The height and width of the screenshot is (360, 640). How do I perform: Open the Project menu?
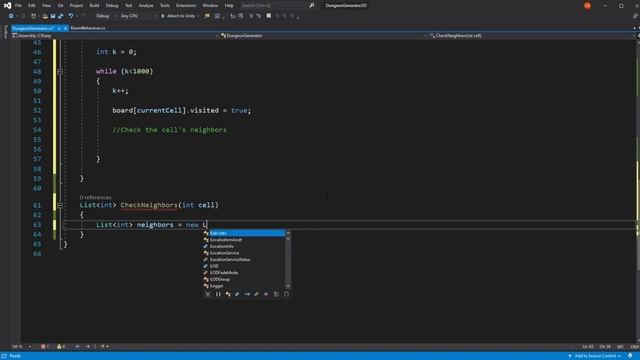click(x=76, y=6)
